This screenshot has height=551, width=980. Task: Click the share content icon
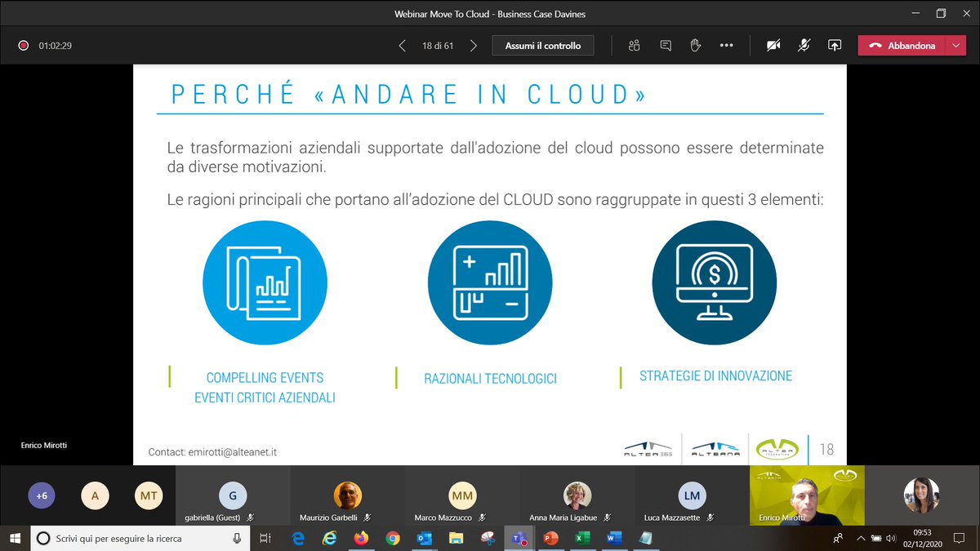[x=834, y=45]
